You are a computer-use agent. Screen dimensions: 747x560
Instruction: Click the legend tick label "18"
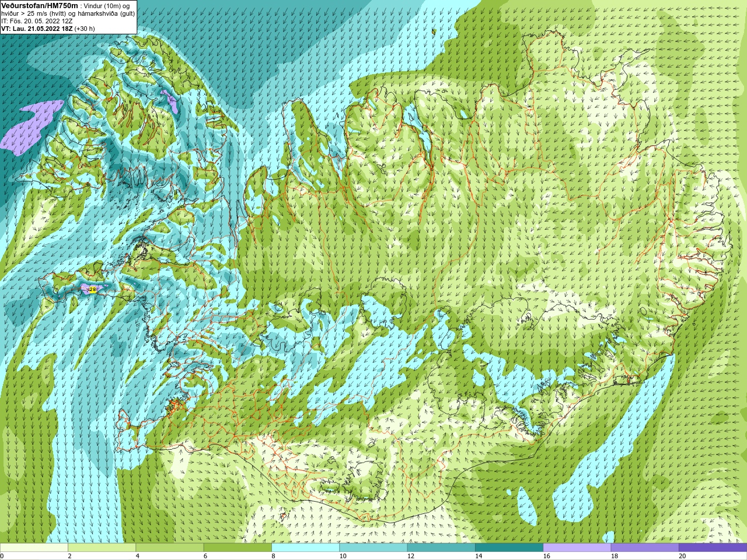tap(615, 556)
